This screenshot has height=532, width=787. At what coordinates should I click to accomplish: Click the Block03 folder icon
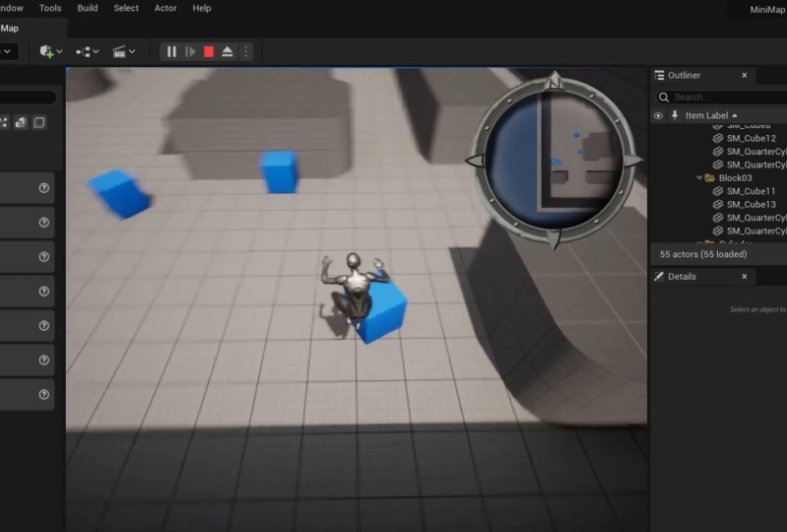tap(710, 177)
